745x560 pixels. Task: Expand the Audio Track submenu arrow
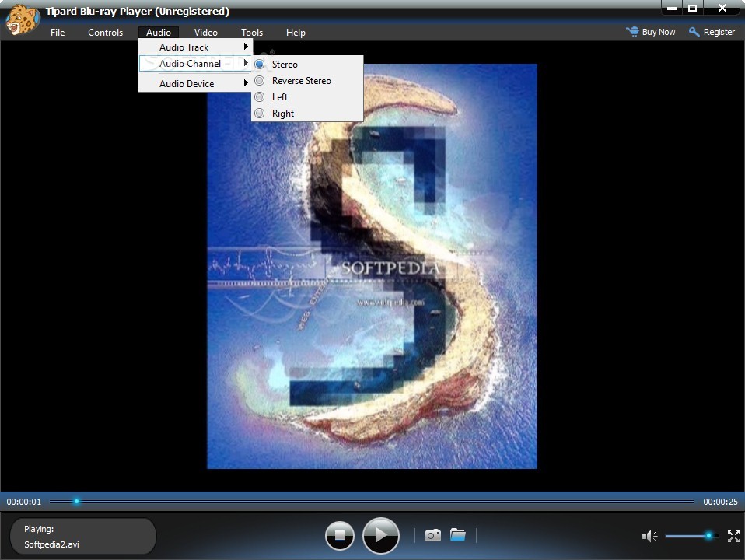click(246, 47)
